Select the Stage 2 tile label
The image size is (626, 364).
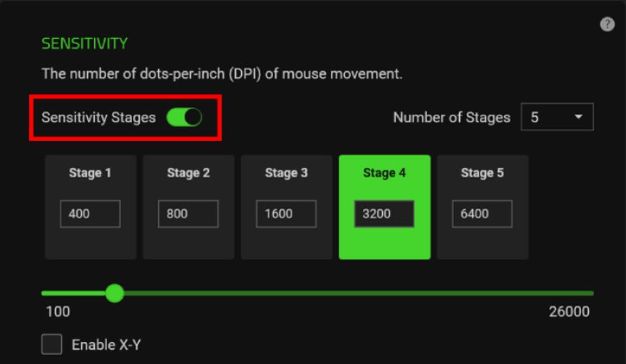188,172
